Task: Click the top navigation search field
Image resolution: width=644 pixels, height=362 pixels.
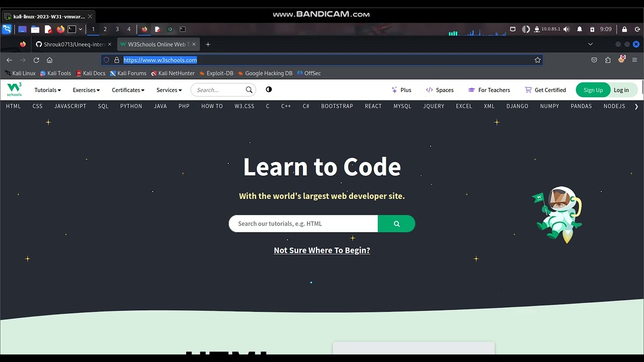Action: [223, 90]
